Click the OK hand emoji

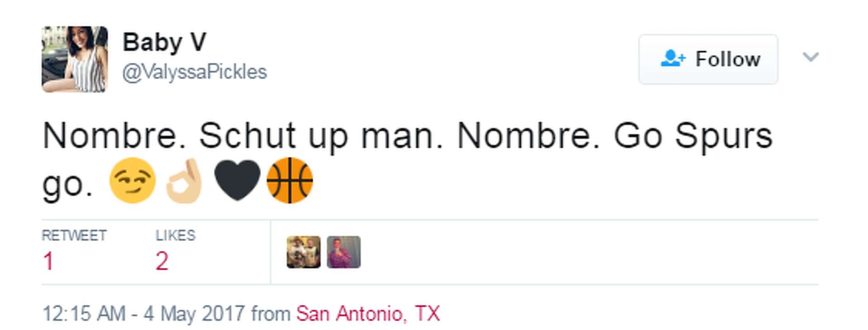point(184,180)
